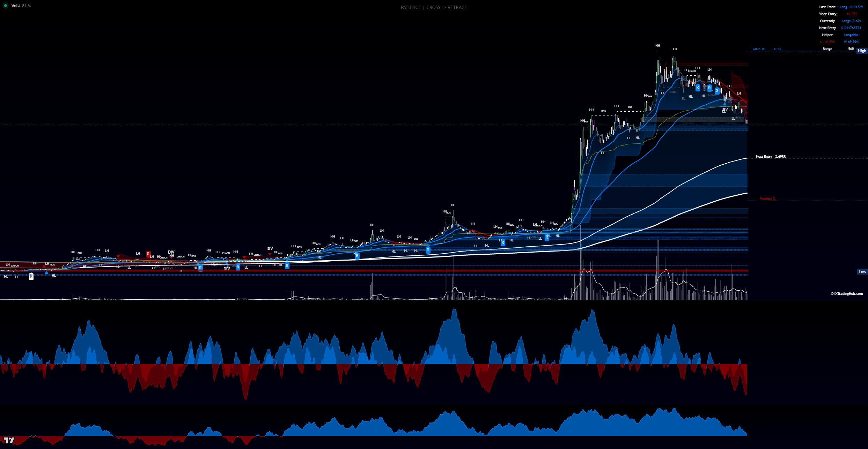Click the blue High price label
The image size is (868, 449).
[862, 51]
